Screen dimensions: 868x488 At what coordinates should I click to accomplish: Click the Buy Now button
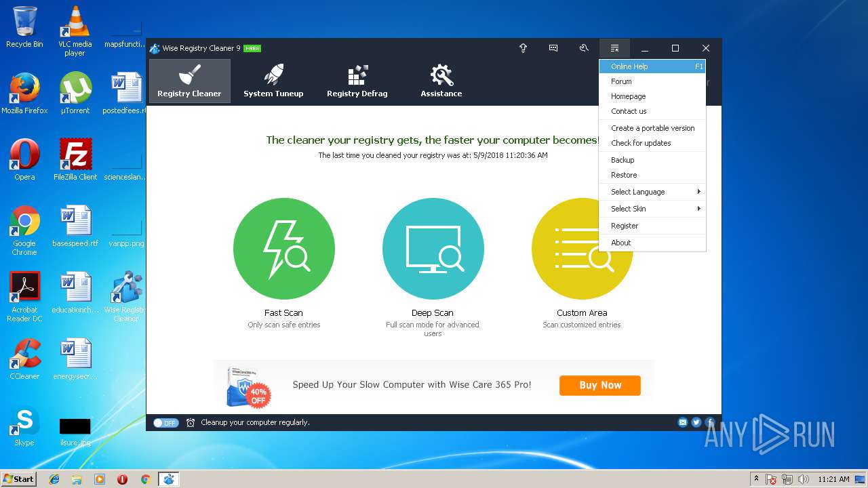coord(600,385)
